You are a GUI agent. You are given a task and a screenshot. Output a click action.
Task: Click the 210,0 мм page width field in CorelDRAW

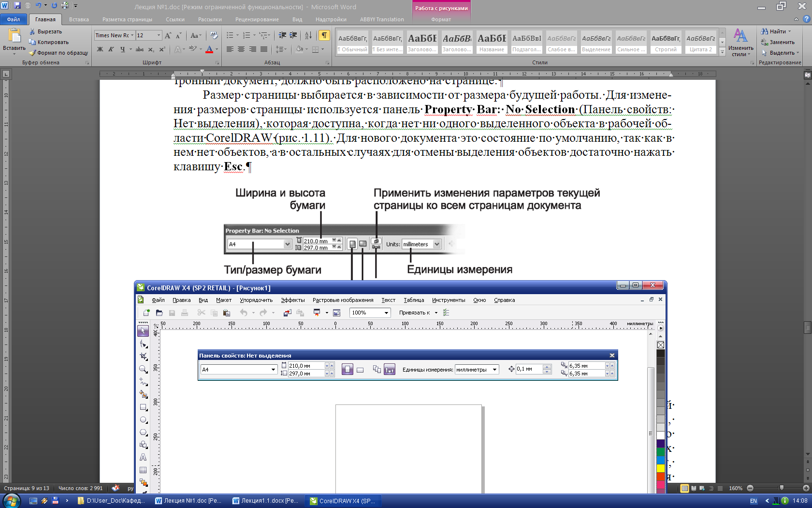[x=306, y=366]
